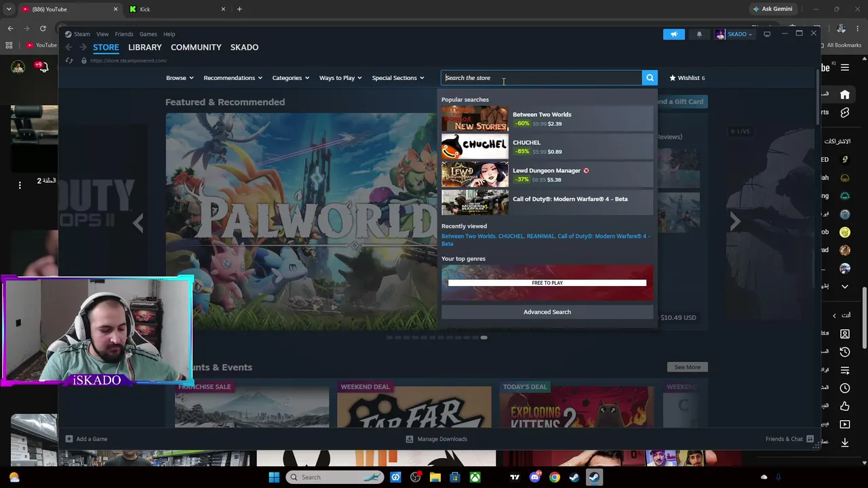The width and height of the screenshot is (868, 488).
Task: Go to the STORE tab
Action: 106,47
